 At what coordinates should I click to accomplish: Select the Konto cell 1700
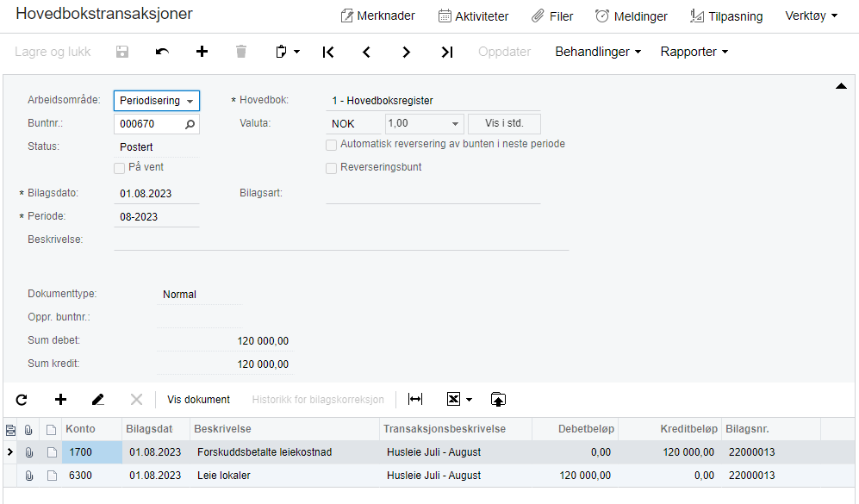coord(92,452)
